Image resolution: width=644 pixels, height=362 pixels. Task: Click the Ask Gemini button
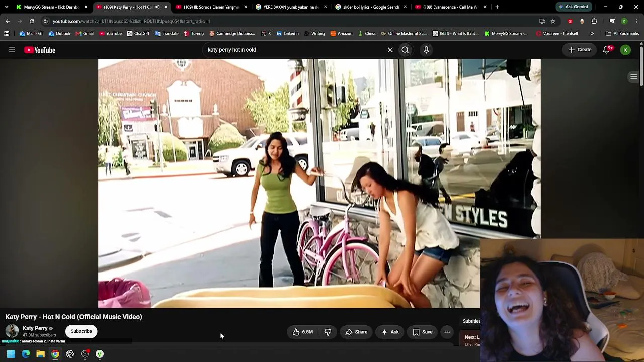pyautogui.click(x=573, y=7)
